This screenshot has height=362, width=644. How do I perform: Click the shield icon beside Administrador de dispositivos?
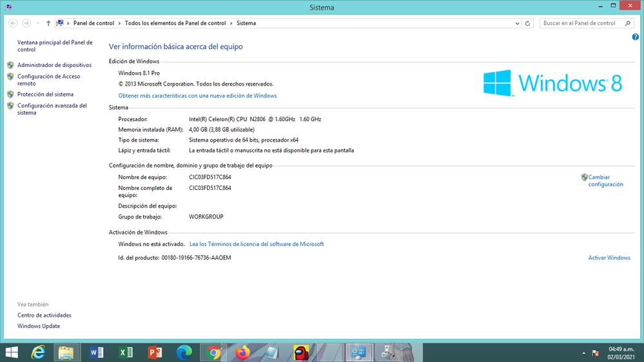tap(10, 65)
